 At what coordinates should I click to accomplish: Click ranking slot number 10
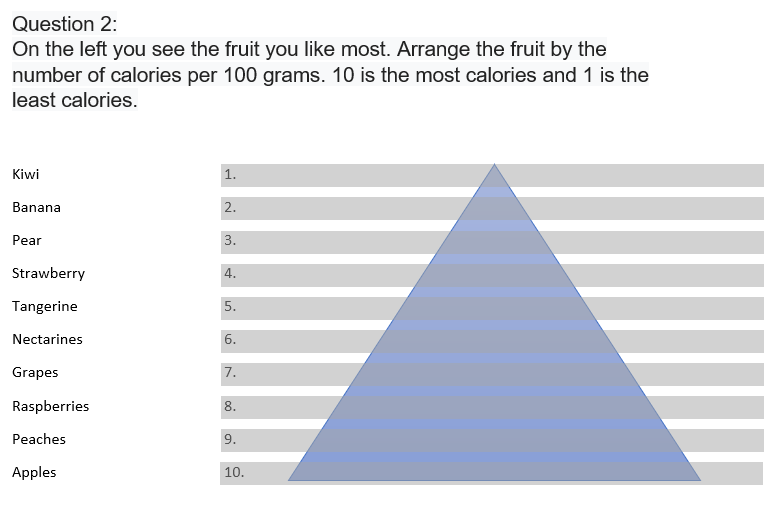pyautogui.click(x=491, y=474)
